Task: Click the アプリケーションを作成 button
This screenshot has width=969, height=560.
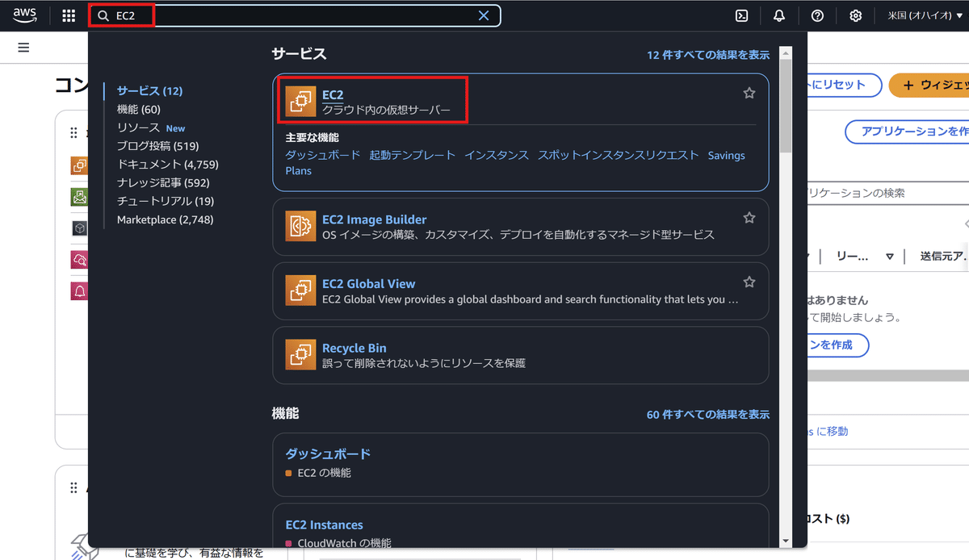Action: click(x=929, y=132)
